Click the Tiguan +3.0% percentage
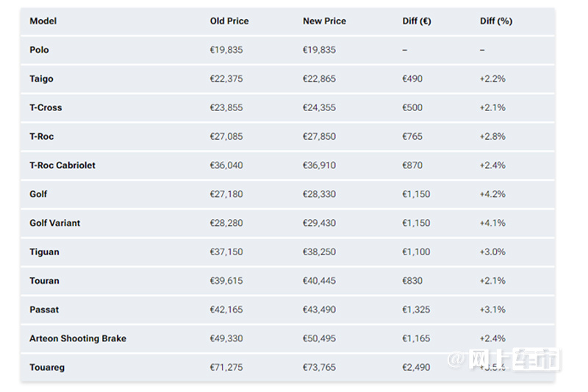 coord(492,252)
